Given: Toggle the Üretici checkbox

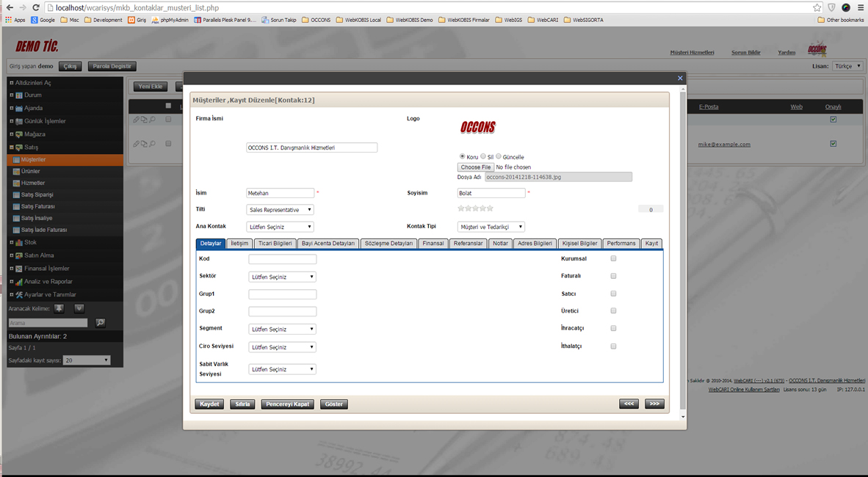Looking at the screenshot, I should tap(613, 310).
